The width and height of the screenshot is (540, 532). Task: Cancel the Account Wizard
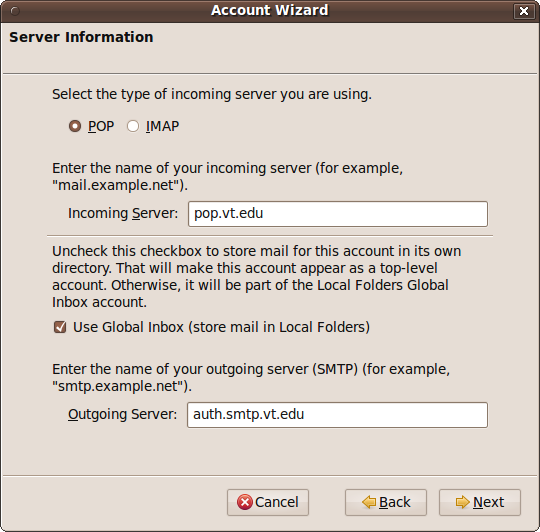(x=268, y=502)
